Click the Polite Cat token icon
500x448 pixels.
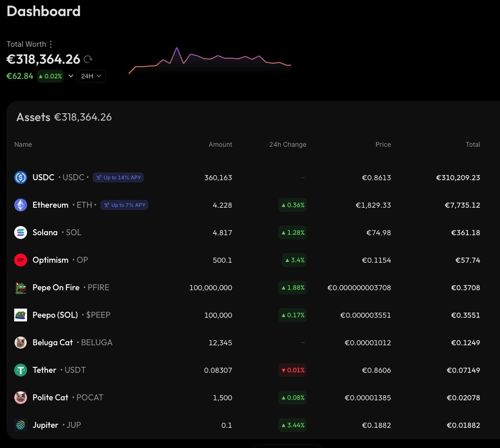click(21, 398)
